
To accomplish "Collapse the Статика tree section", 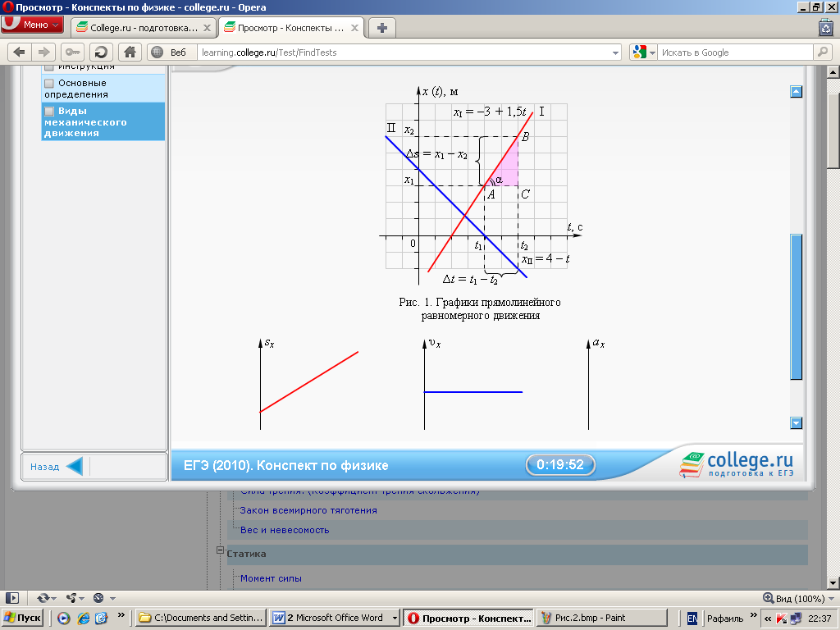I will pos(220,550).
